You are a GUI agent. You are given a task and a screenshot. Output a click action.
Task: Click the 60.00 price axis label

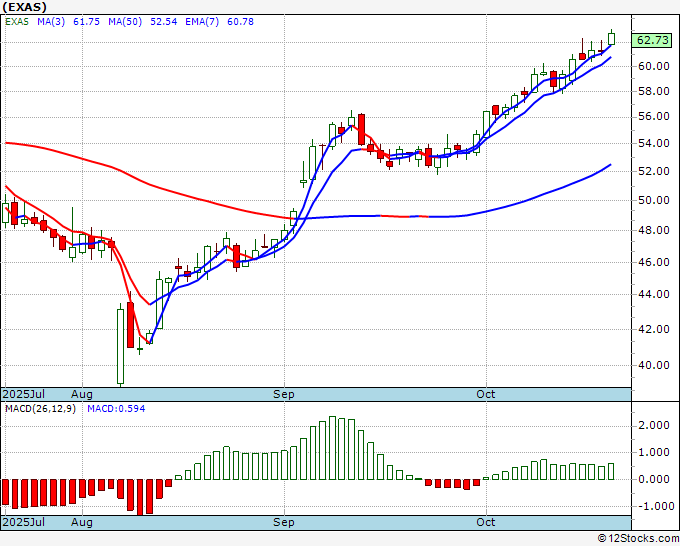[x=654, y=66]
